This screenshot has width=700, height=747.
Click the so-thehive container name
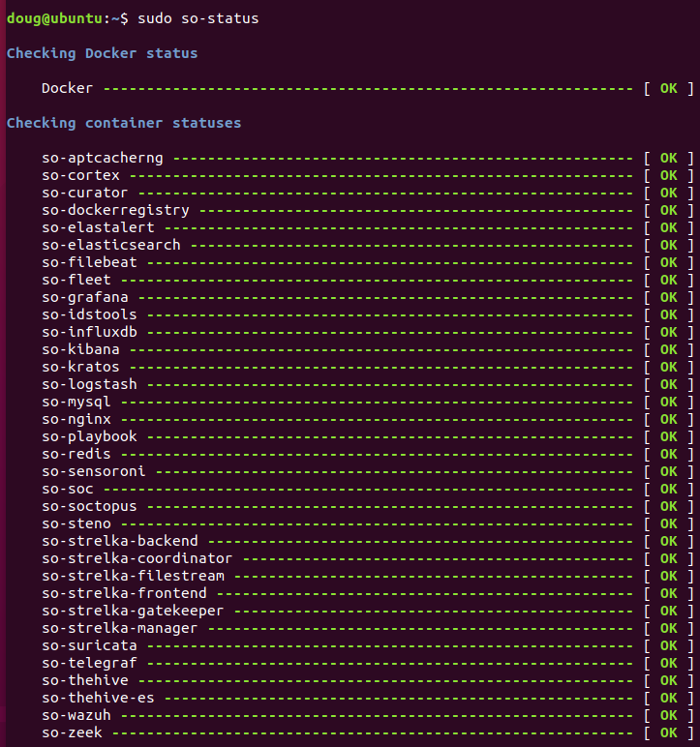tap(85, 681)
